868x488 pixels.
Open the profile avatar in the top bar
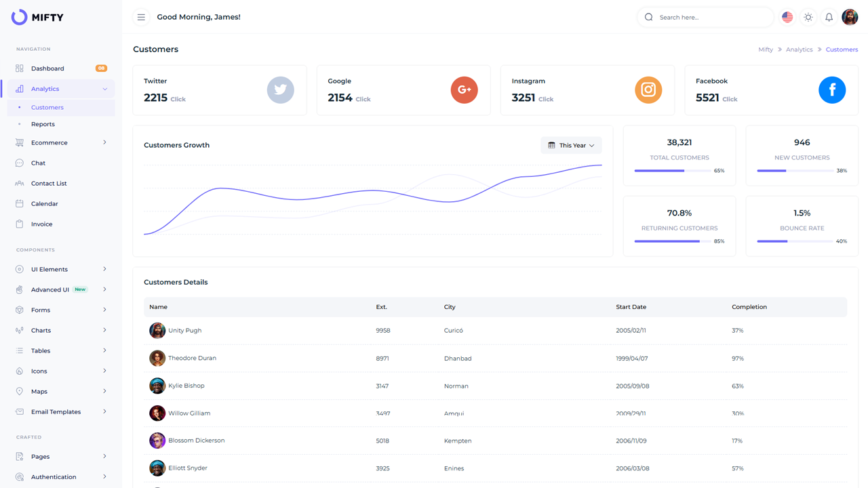coord(850,17)
